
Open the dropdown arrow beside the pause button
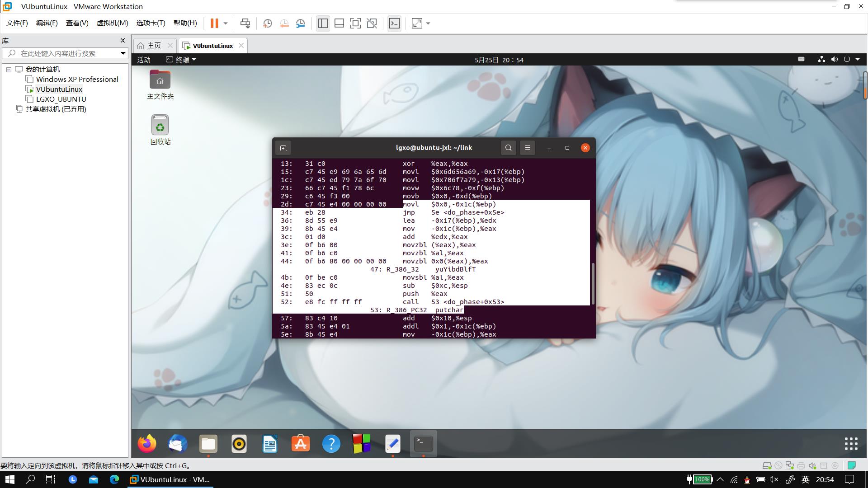226,23
